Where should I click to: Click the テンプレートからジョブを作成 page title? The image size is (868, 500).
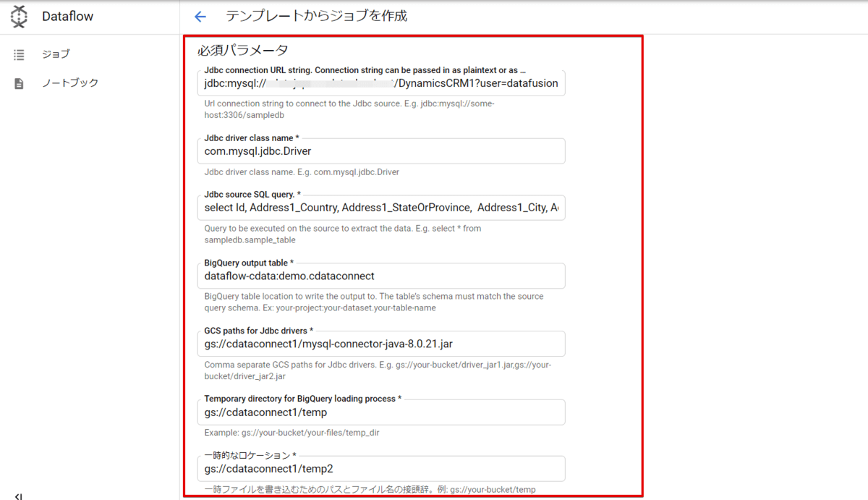click(x=316, y=16)
